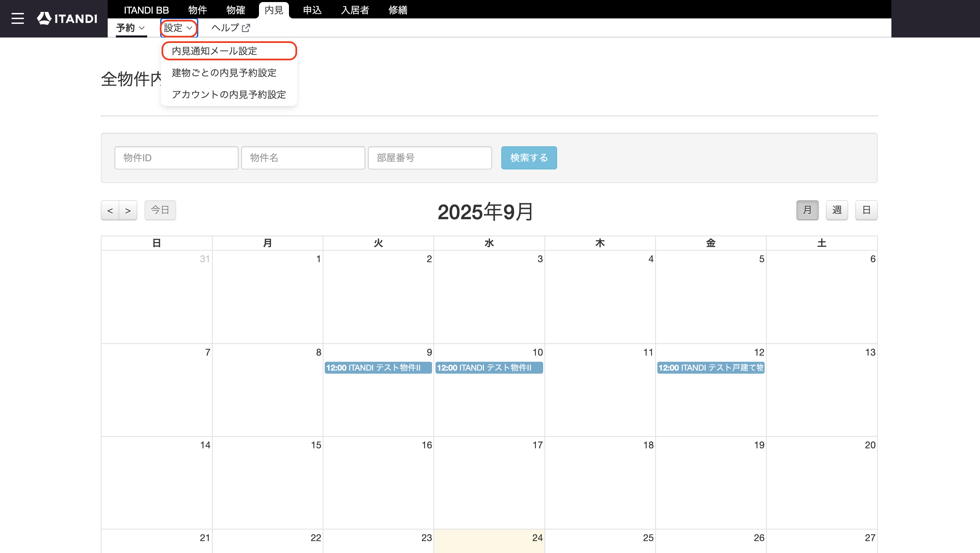Collapse the 設定 dropdown
The height and width of the screenshot is (553, 980).
coord(179,28)
